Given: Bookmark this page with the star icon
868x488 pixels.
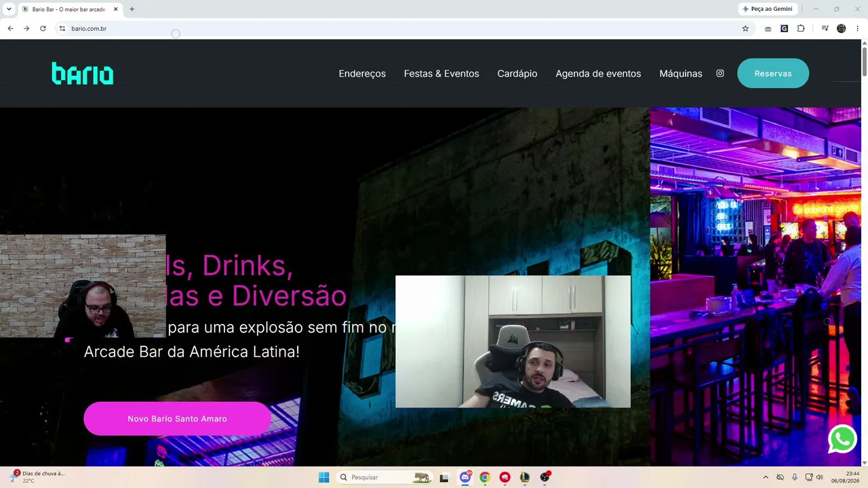Looking at the screenshot, I should [745, 28].
